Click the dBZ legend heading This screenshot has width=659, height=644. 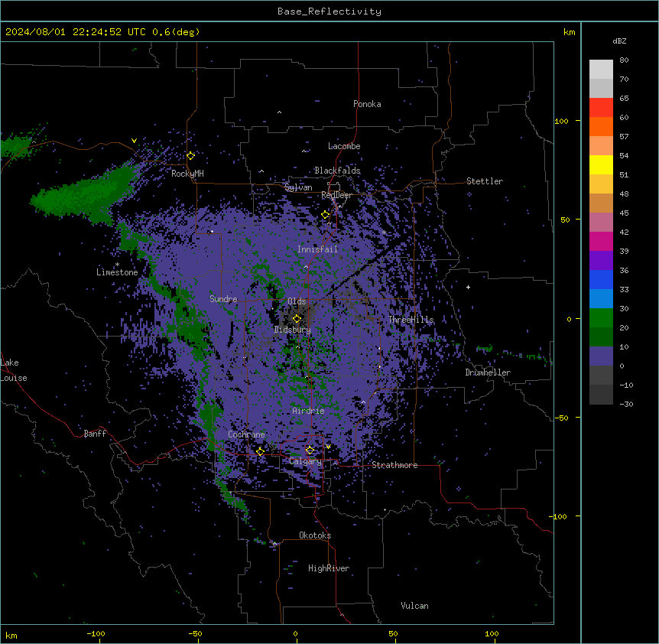(619, 41)
